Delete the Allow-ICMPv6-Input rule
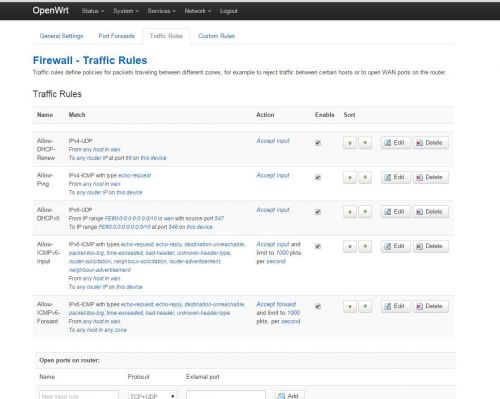This screenshot has height=399, width=500. [430, 246]
